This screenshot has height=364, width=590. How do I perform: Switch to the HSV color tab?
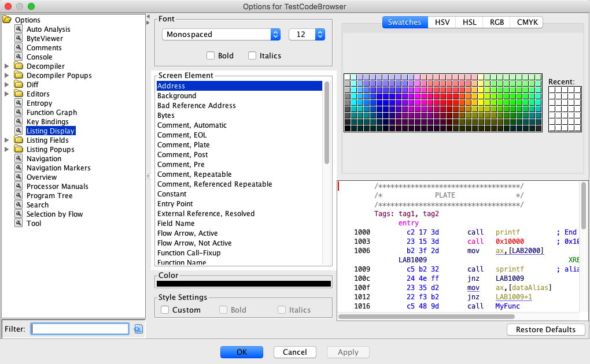[x=442, y=23]
